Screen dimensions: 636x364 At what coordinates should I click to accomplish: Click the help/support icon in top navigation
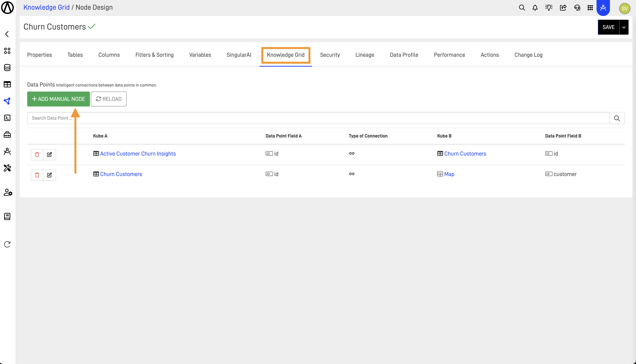coord(577,8)
